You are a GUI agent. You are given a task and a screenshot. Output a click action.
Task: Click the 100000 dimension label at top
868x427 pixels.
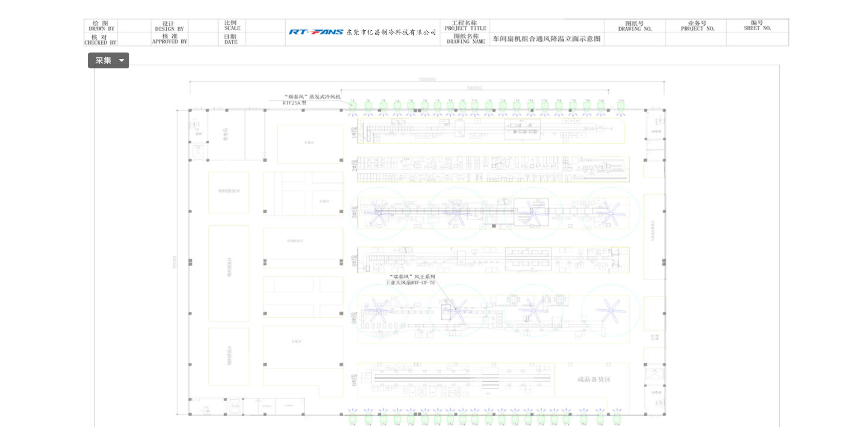tap(427, 80)
